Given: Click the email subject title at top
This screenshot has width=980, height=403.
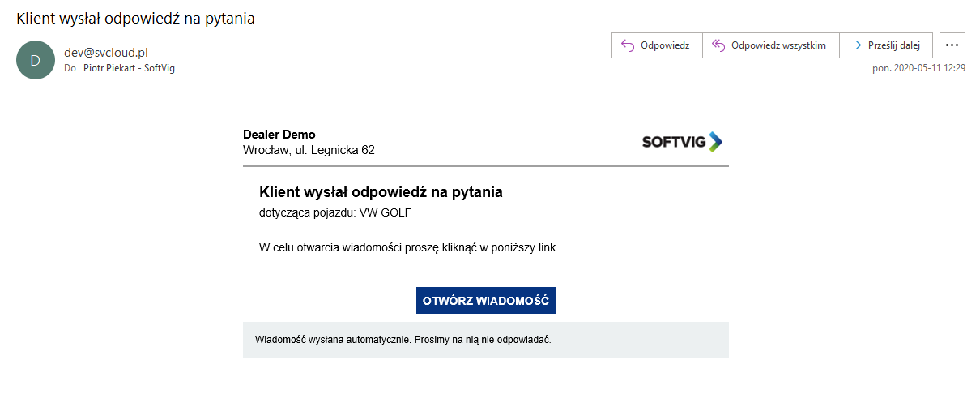Looking at the screenshot, I should (136, 18).
